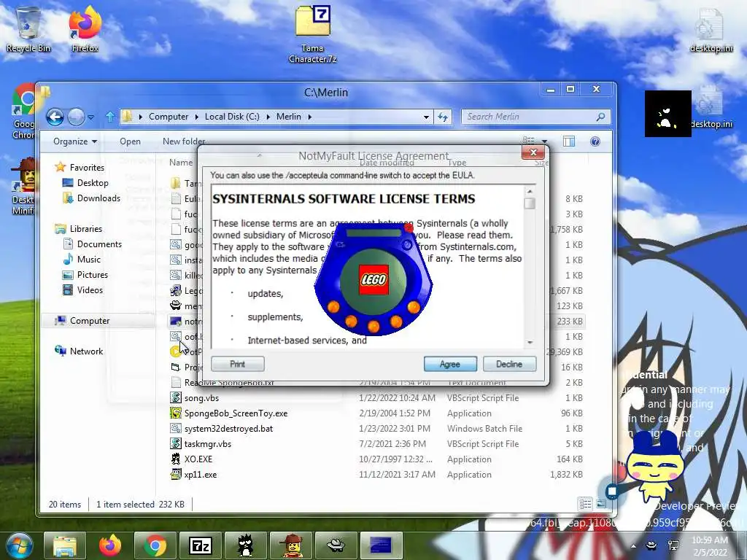Sort files by the Name column

click(x=181, y=163)
